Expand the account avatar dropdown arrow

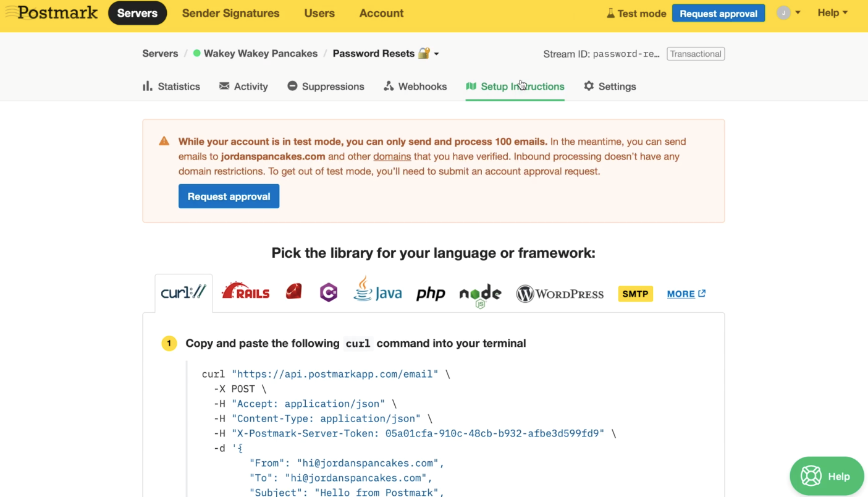coord(798,12)
